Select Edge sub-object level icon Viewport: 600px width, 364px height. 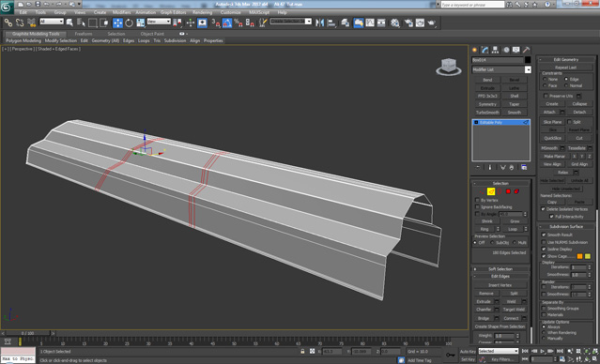(x=491, y=191)
